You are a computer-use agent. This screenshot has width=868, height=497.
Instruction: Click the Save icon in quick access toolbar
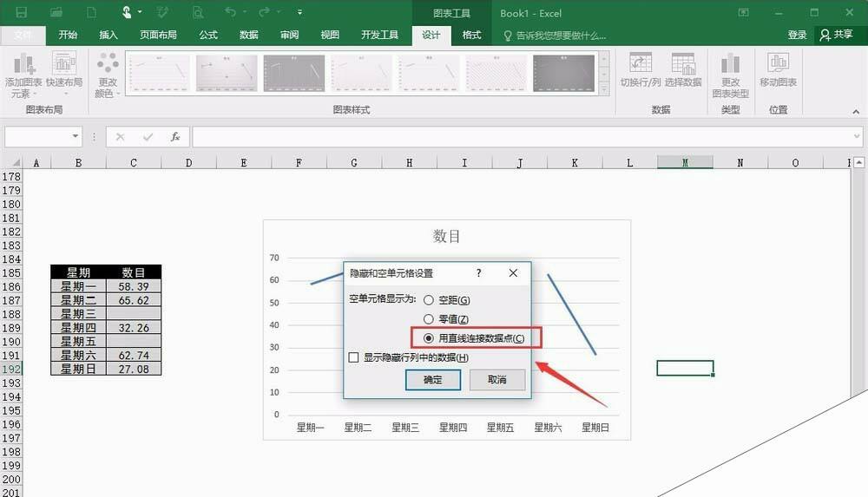pyautogui.click(x=21, y=12)
